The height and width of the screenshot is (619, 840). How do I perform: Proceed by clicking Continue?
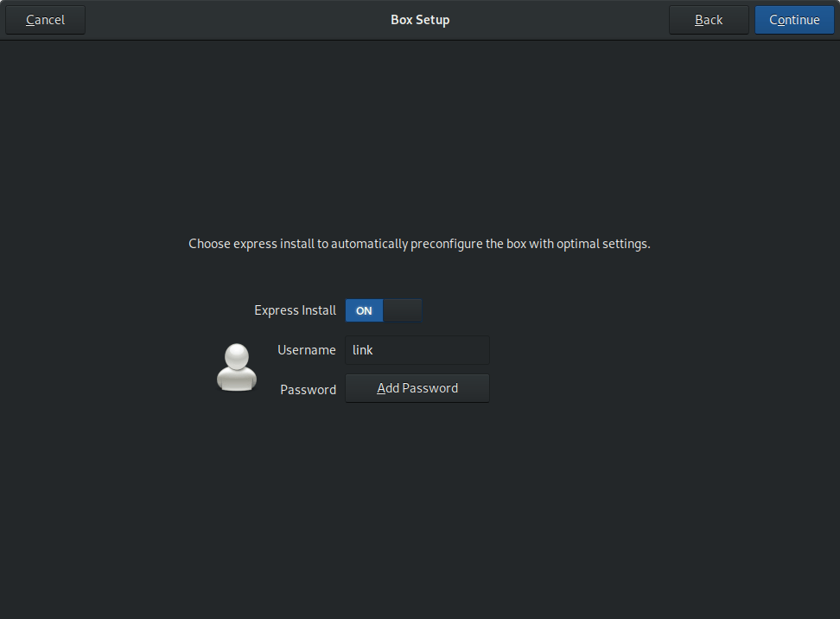[x=794, y=20]
